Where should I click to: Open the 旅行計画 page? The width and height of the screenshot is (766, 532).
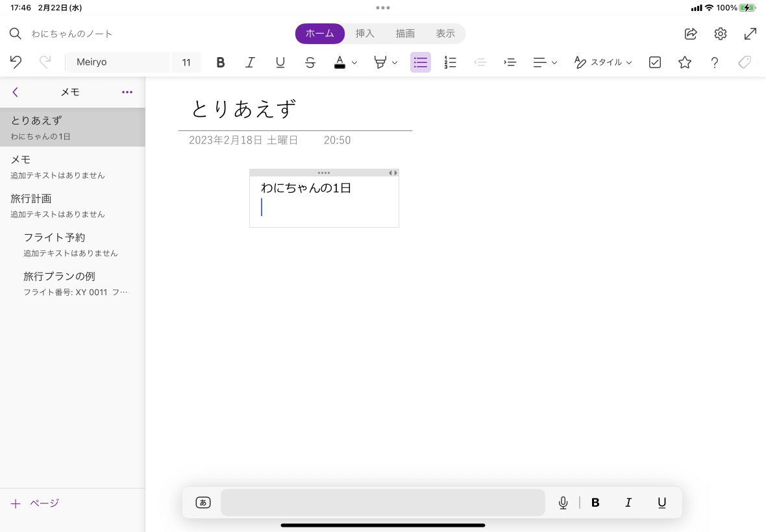point(72,206)
